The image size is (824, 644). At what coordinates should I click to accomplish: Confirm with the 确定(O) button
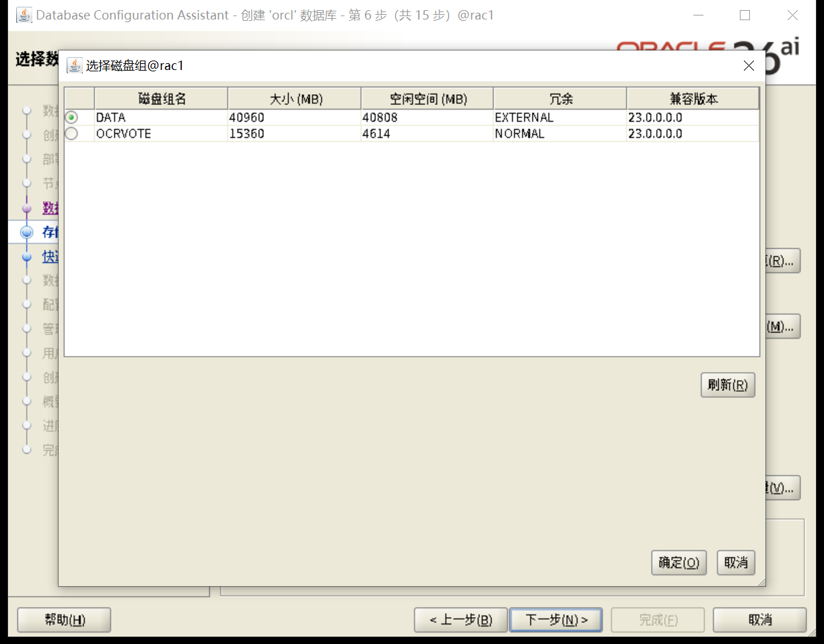679,563
